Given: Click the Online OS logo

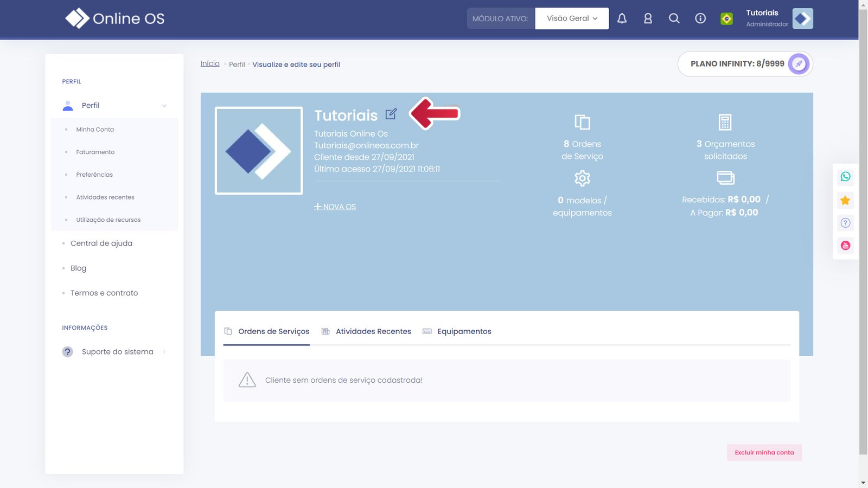Looking at the screenshot, I should coord(115,18).
